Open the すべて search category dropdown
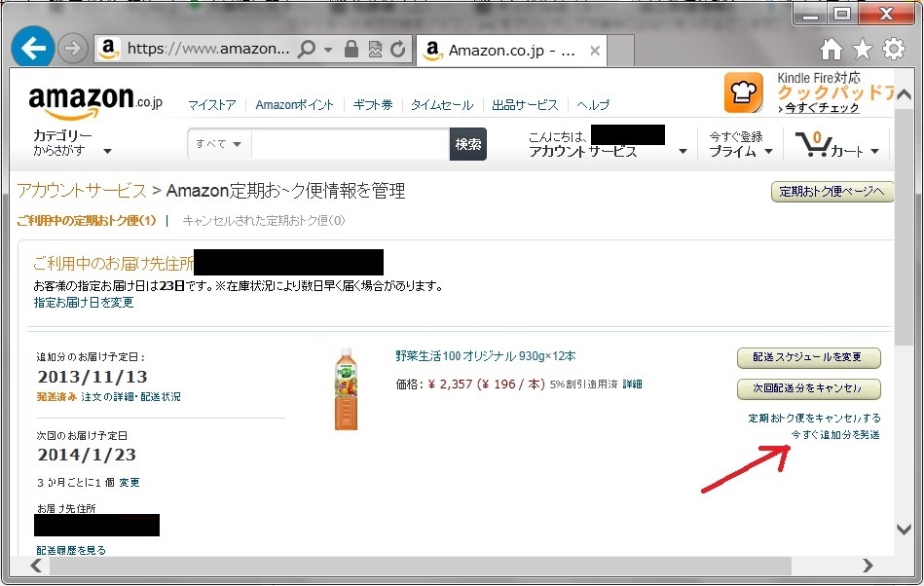Screen dimensions: 924x586 219,144
